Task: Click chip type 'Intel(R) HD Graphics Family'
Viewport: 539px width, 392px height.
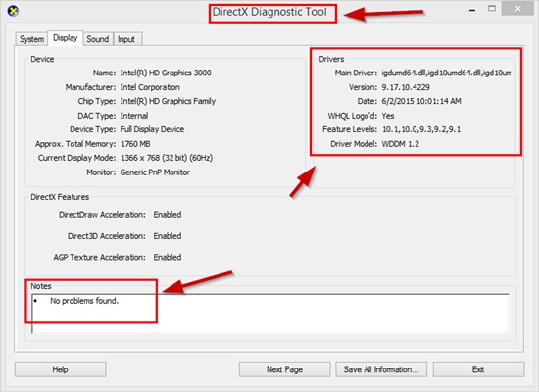Action: coord(168,101)
